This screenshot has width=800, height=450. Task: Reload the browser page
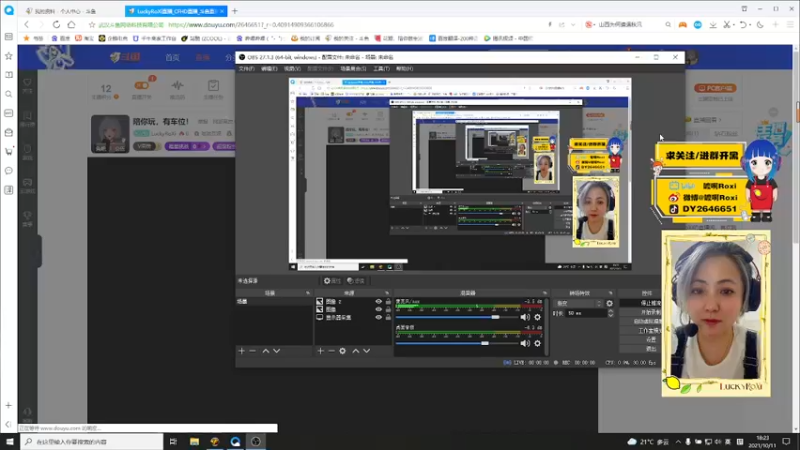[x=56, y=24]
